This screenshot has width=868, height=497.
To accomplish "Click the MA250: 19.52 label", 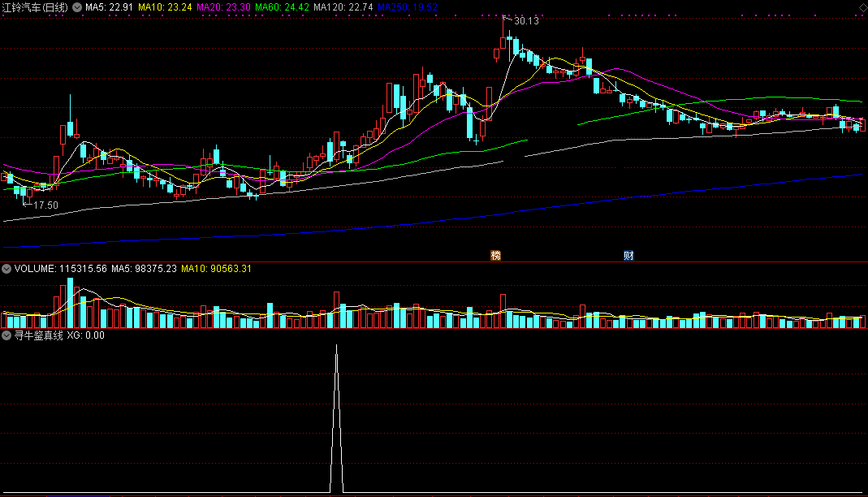I will coord(408,7).
